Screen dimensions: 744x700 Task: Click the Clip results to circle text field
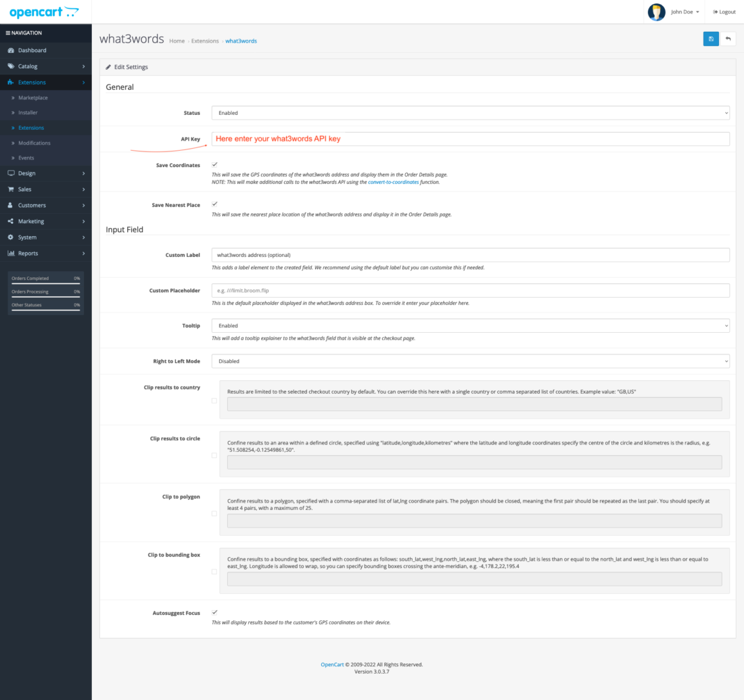pyautogui.click(x=475, y=462)
